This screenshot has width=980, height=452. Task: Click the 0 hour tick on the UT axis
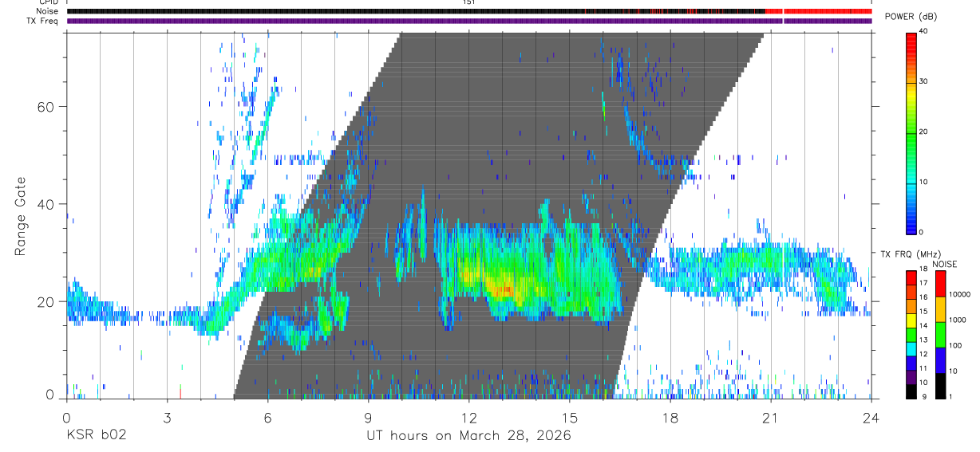point(67,416)
